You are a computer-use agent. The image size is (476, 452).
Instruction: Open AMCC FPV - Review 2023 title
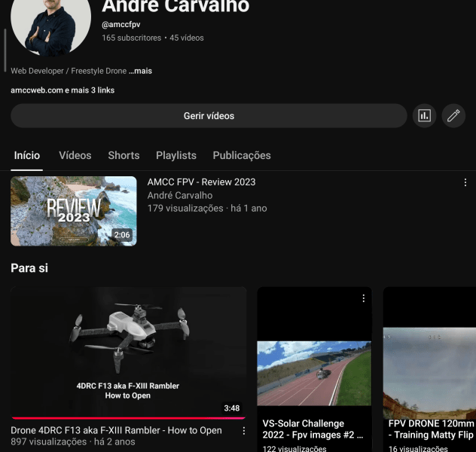point(201,182)
